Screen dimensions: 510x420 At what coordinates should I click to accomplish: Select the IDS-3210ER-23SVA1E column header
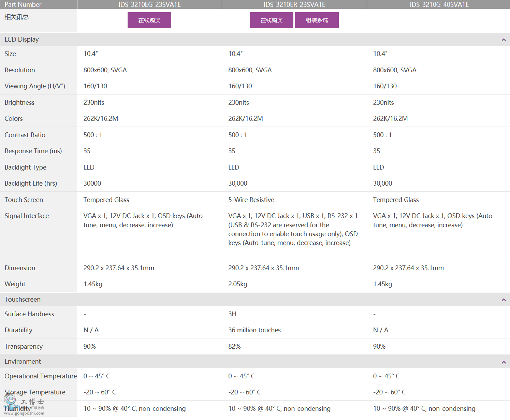pos(294,4)
